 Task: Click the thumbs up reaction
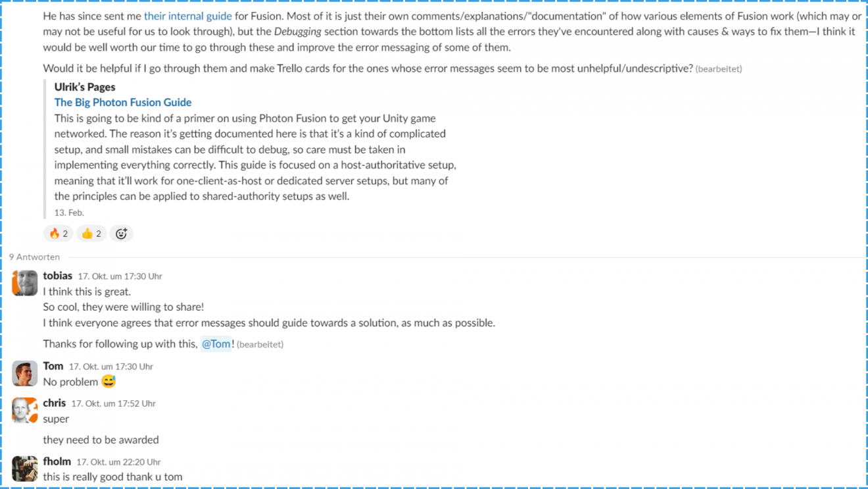91,234
